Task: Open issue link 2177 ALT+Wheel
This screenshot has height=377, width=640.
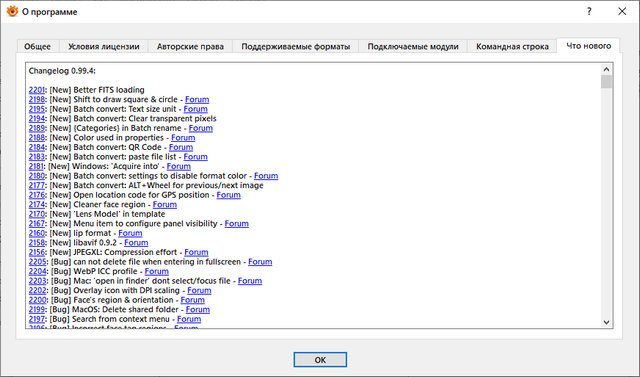Action: tap(37, 185)
